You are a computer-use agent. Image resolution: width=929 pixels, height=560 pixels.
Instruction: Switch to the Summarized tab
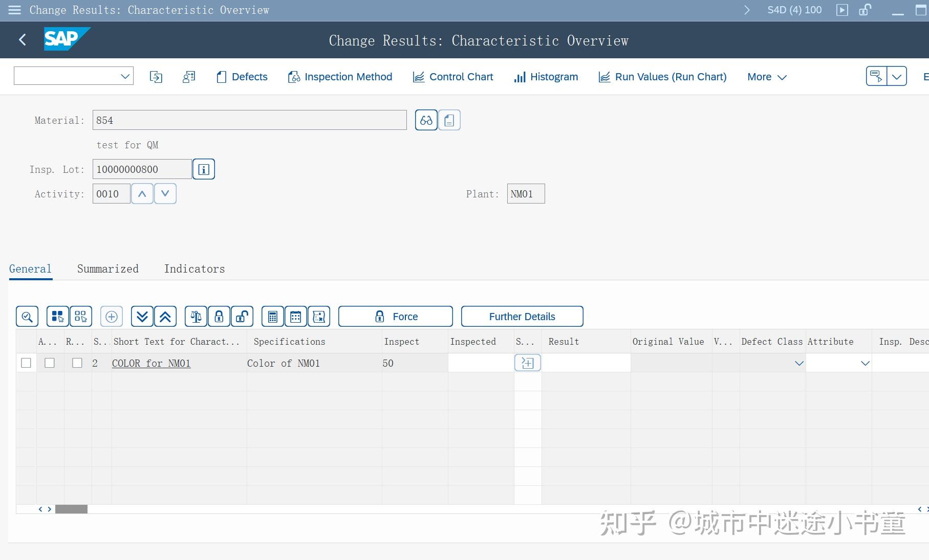tap(107, 268)
